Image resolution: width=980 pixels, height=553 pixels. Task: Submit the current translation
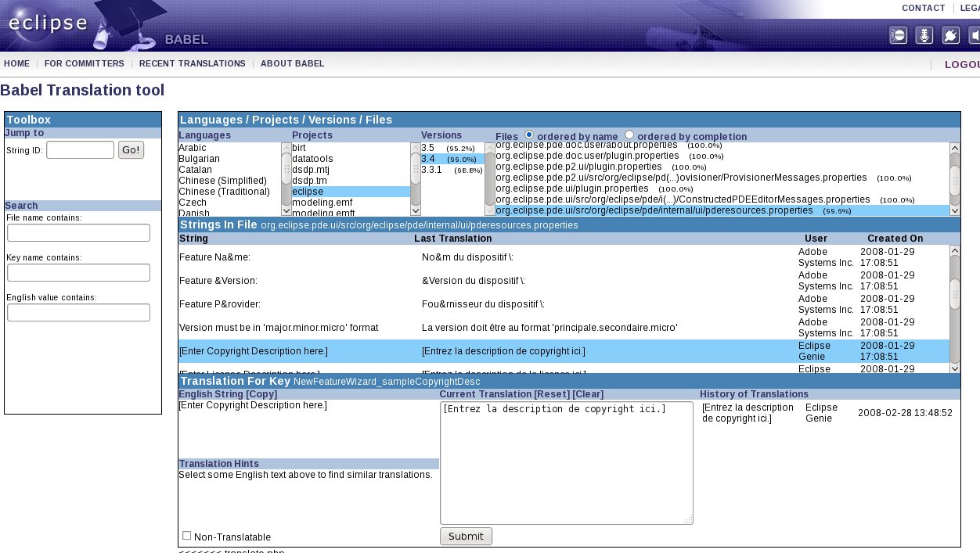[466, 536]
